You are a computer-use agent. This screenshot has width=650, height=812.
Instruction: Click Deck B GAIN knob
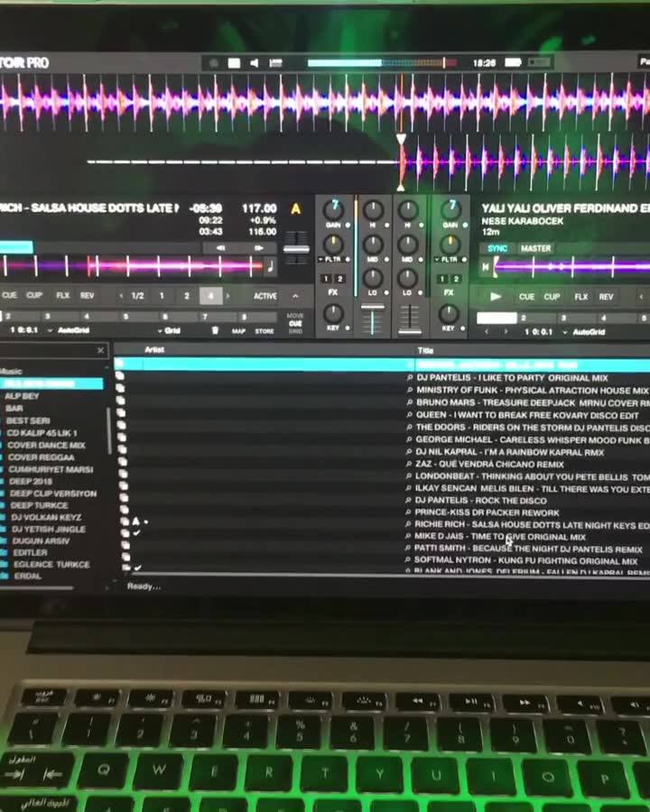450,208
